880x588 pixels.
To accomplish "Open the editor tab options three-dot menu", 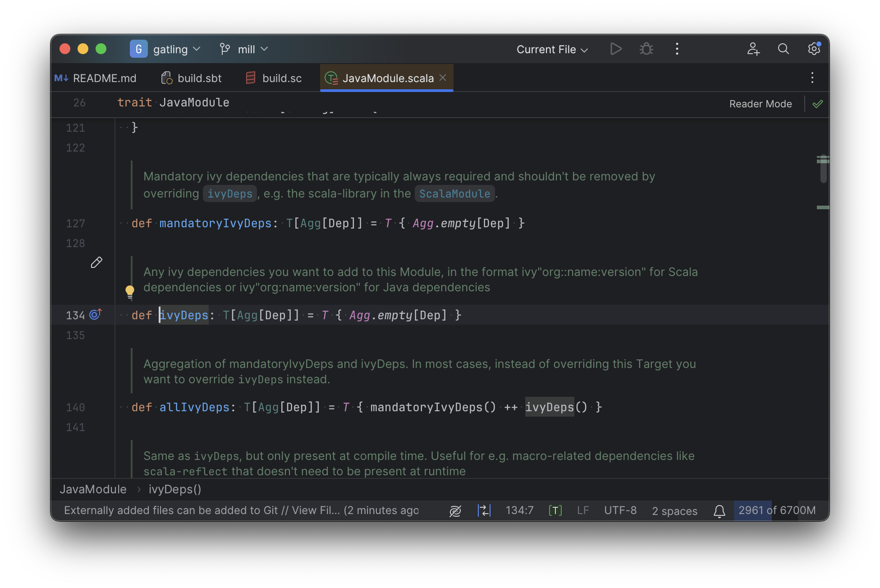I will [x=812, y=78].
